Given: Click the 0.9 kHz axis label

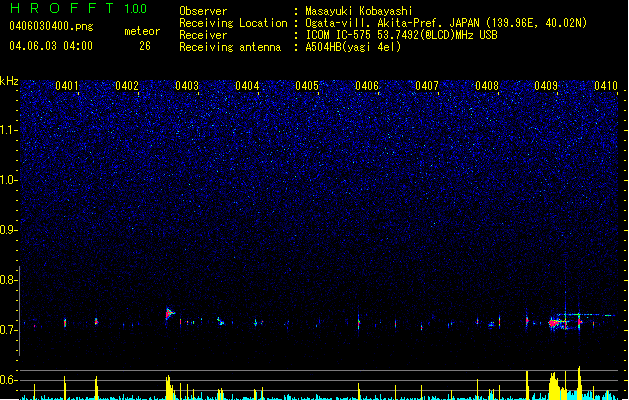Looking at the screenshot, I should coord(9,230).
